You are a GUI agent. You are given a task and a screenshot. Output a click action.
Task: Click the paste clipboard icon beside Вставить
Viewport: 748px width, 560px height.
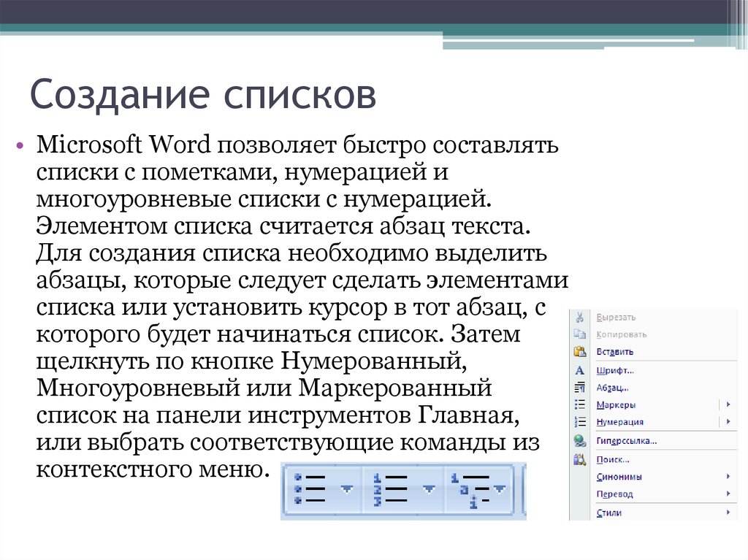pyautogui.click(x=579, y=351)
